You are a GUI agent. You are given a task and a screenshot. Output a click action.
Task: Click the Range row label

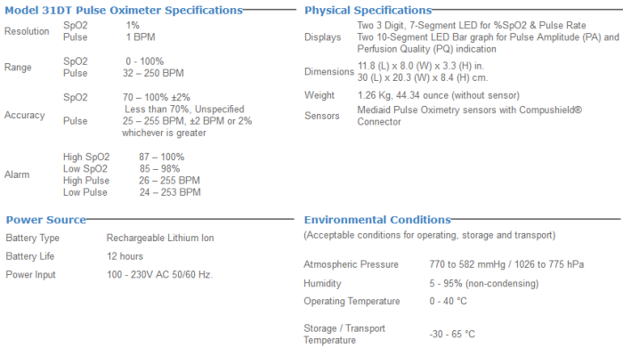18,68
